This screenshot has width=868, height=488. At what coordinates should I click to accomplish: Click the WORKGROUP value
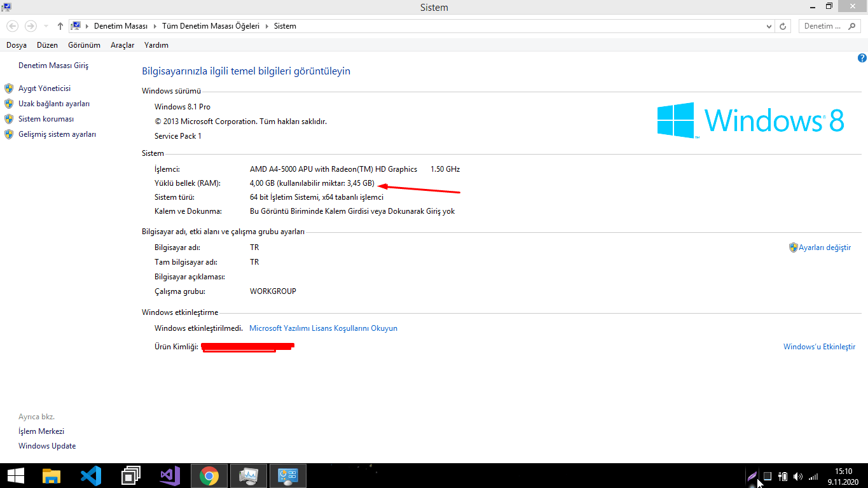coord(273,291)
